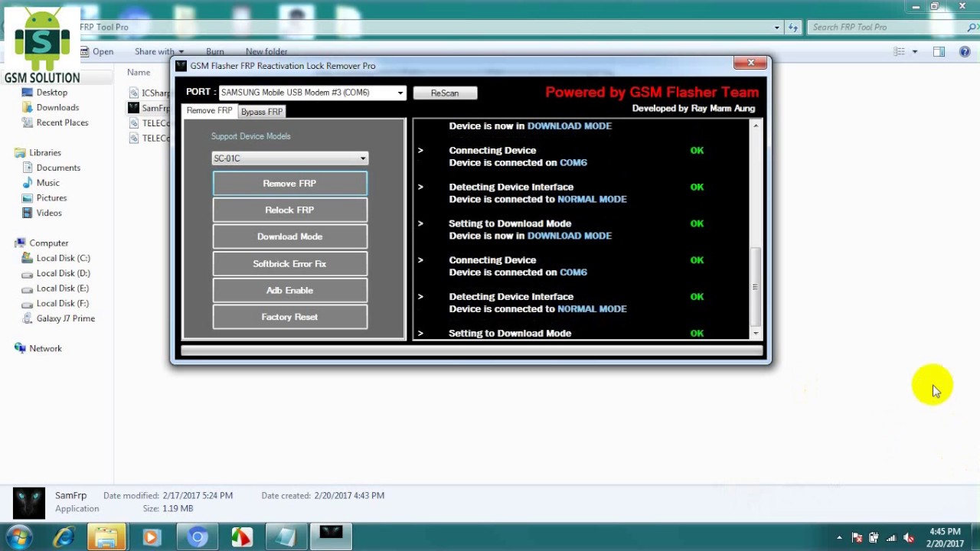Click the GSM Flasher window title icon
The image size is (980, 551).
[x=181, y=66]
